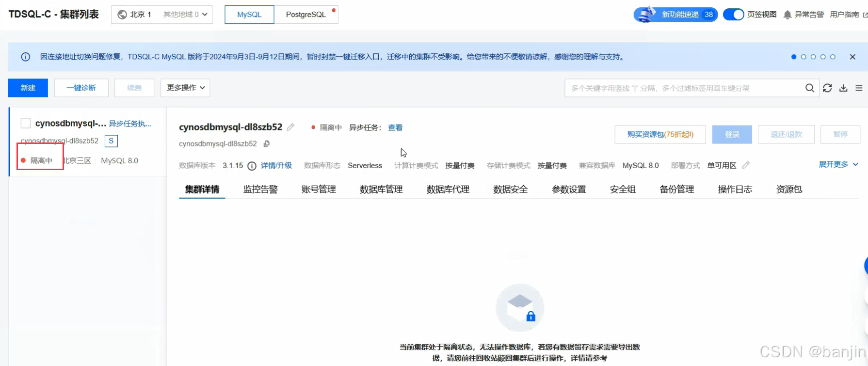868x366 pixels.
Task: Click the 新建 button
Action: (x=28, y=88)
